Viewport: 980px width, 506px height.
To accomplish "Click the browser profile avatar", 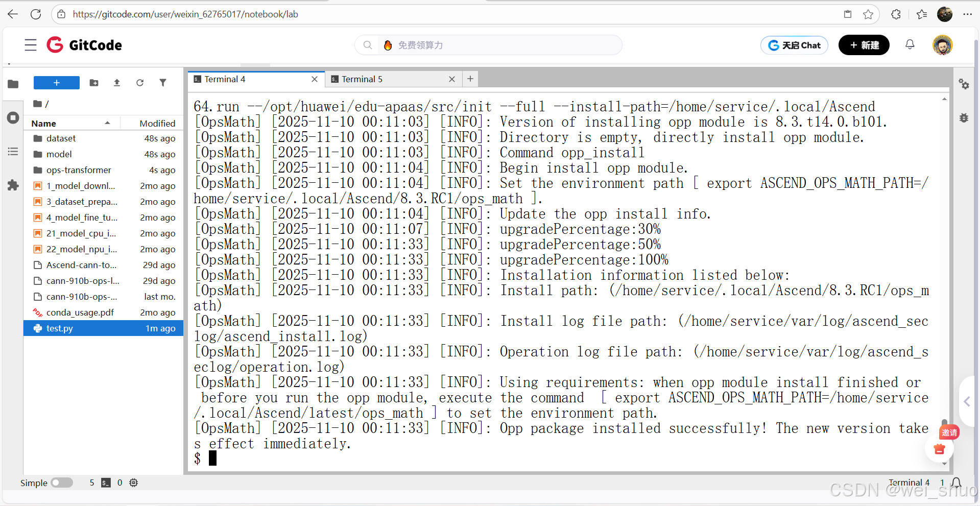I will [x=944, y=14].
